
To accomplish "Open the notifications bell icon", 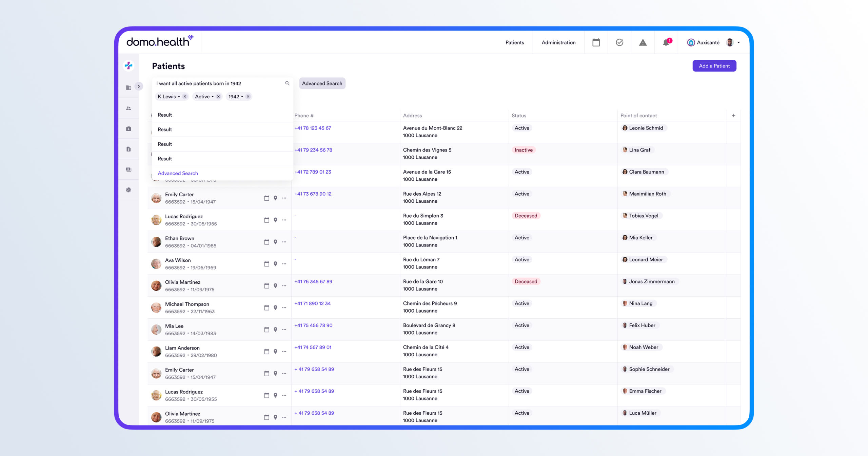I will (666, 42).
